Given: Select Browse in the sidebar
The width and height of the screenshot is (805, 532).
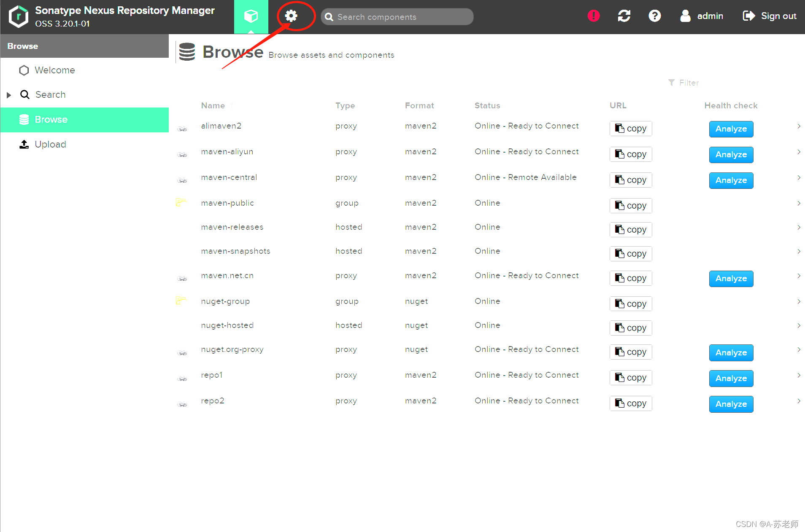Looking at the screenshot, I should pyautogui.click(x=84, y=120).
